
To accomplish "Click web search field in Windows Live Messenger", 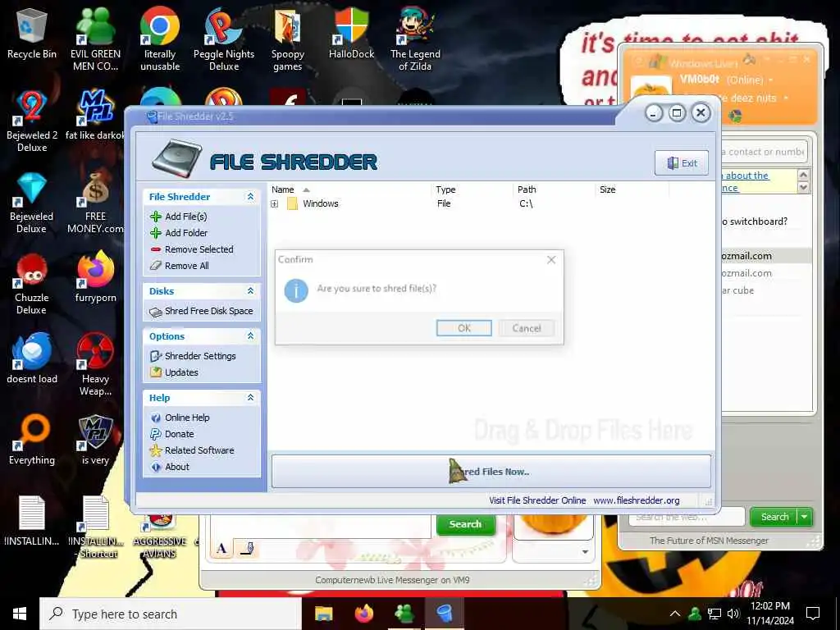I will pos(687,517).
